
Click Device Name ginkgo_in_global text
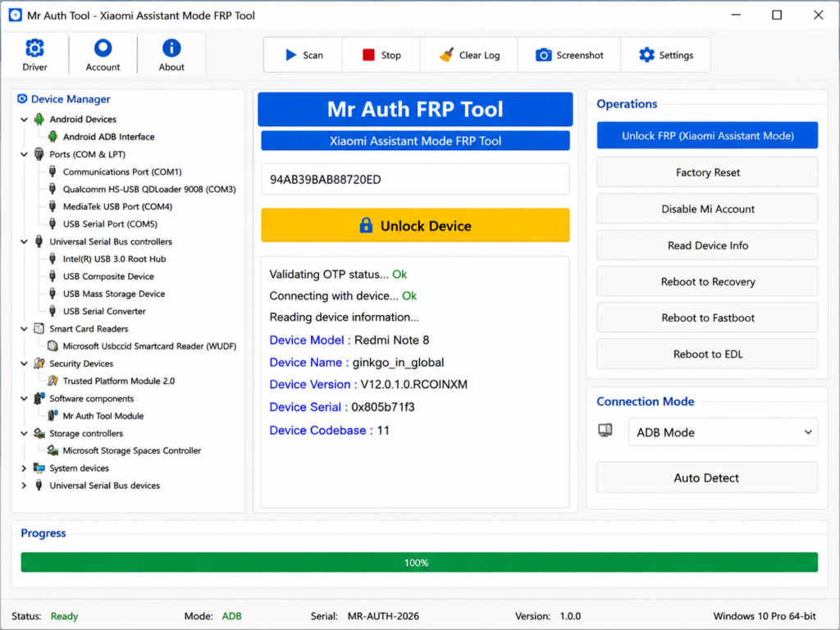[x=357, y=362]
